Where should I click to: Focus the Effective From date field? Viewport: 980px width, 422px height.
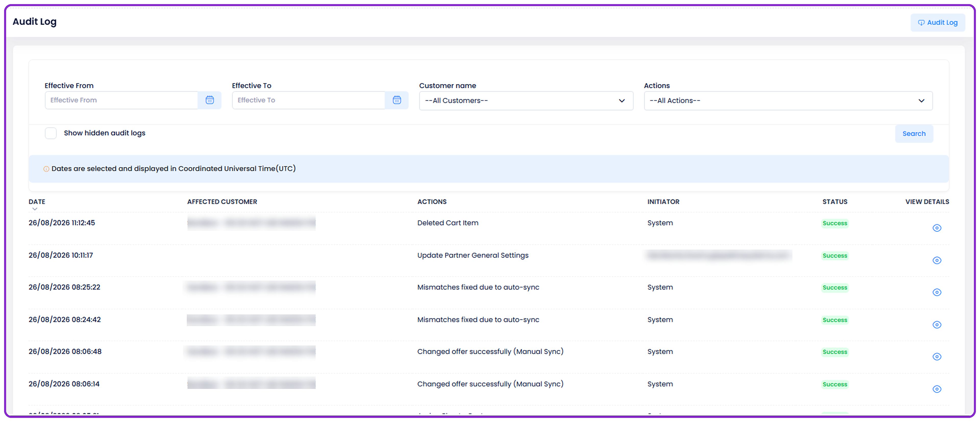pyautogui.click(x=121, y=100)
